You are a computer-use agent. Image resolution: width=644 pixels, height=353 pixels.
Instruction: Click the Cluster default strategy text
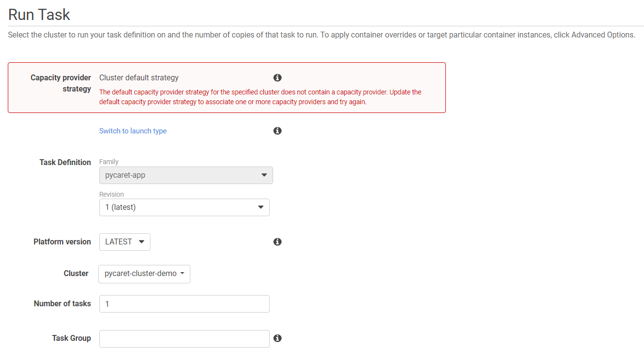pyautogui.click(x=139, y=78)
